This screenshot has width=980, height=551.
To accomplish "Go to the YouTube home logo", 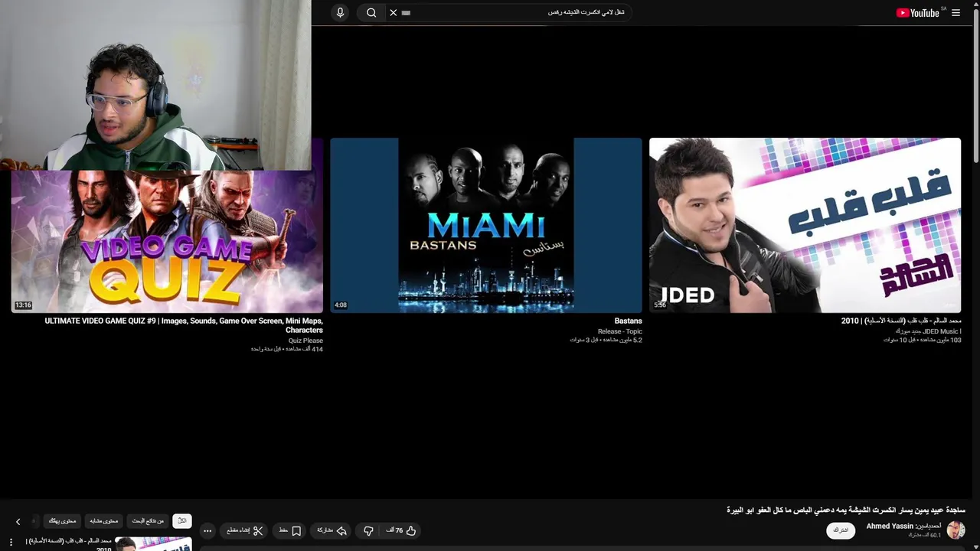I will (x=918, y=13).
